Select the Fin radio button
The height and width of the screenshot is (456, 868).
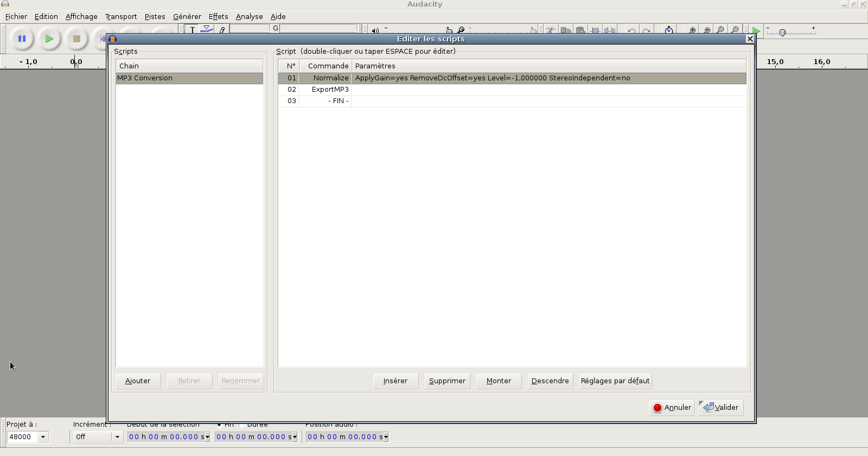click(x=219, y=425)
